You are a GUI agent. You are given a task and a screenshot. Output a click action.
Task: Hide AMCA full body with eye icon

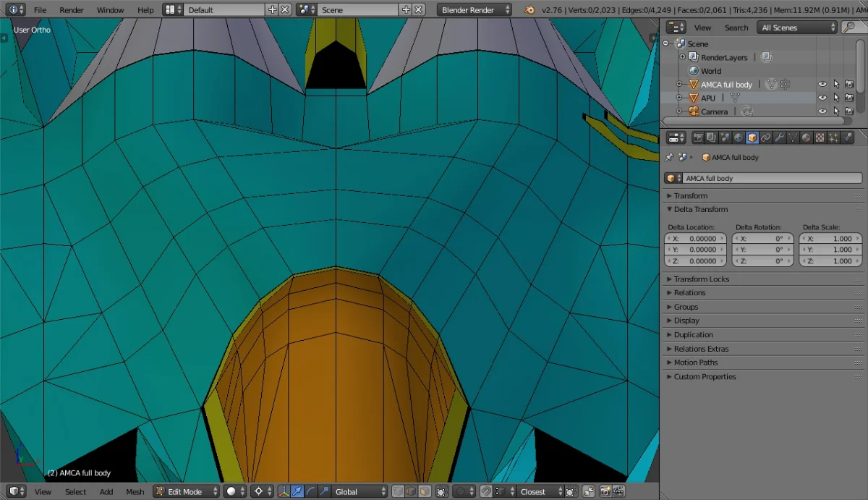pyautogui.click(x=822, y=85)
